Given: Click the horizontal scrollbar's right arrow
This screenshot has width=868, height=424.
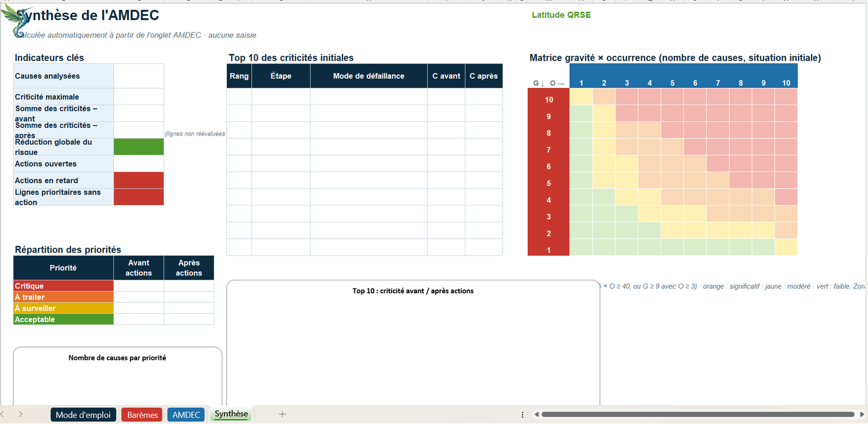Looking at the screenshot, I should coord(861,415).
